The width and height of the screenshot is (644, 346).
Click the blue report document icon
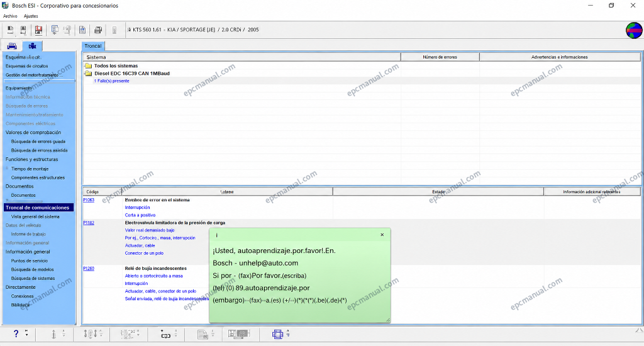pos(82,30)
